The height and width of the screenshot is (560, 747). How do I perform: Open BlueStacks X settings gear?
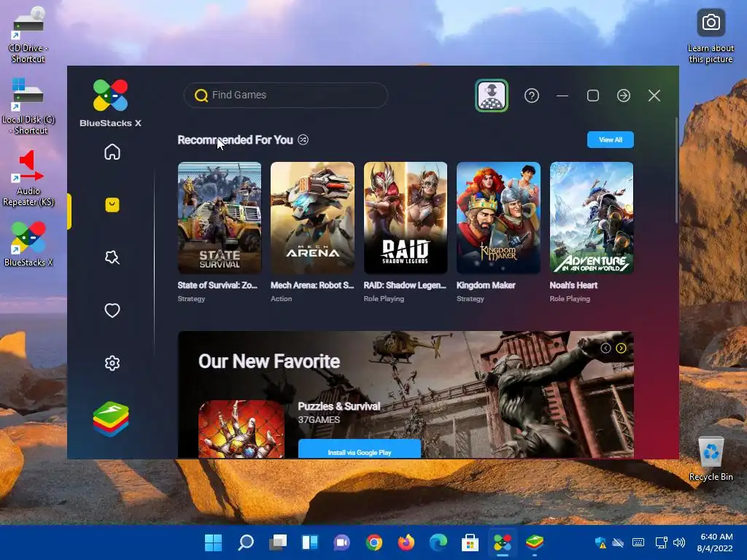point(112,363)
